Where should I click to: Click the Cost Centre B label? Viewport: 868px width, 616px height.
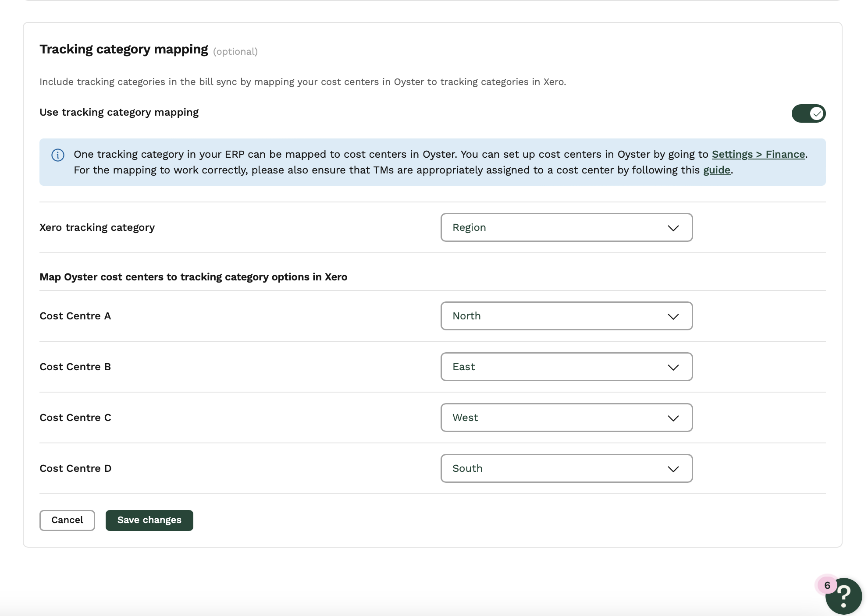tap(75, 367)
